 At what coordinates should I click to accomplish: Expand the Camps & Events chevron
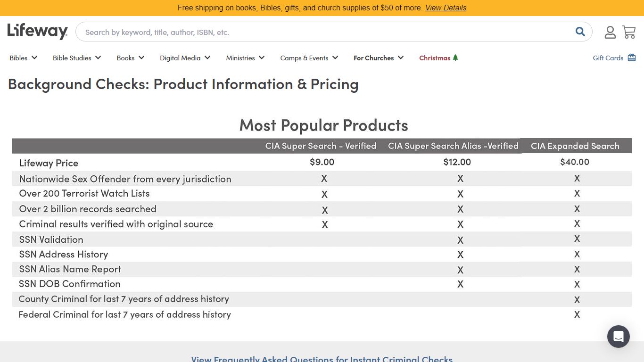(335, 58)
